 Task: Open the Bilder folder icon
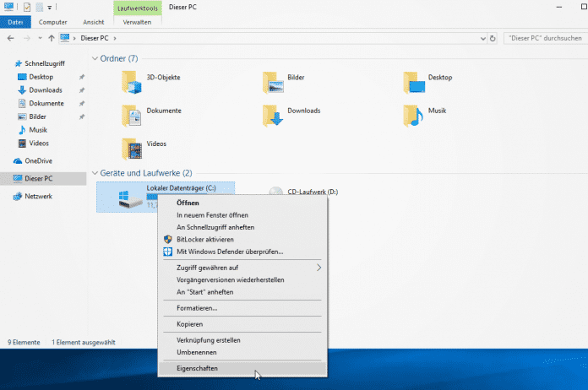(x=272, y=80)
